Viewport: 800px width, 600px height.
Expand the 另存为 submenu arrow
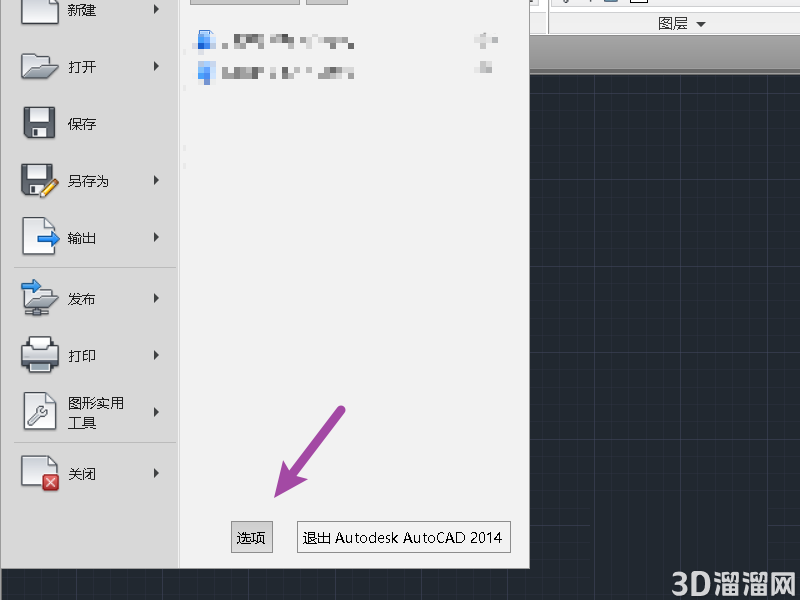(x=157, y=180)
